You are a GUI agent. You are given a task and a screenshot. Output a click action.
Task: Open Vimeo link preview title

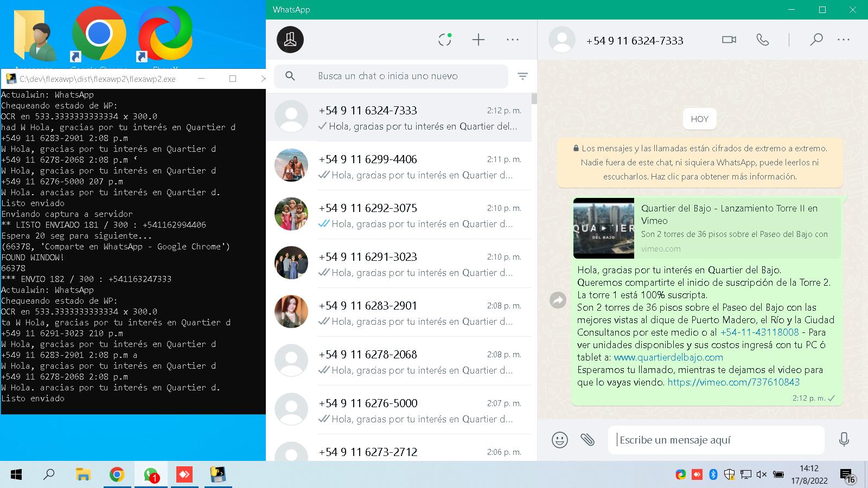[729, 214]
